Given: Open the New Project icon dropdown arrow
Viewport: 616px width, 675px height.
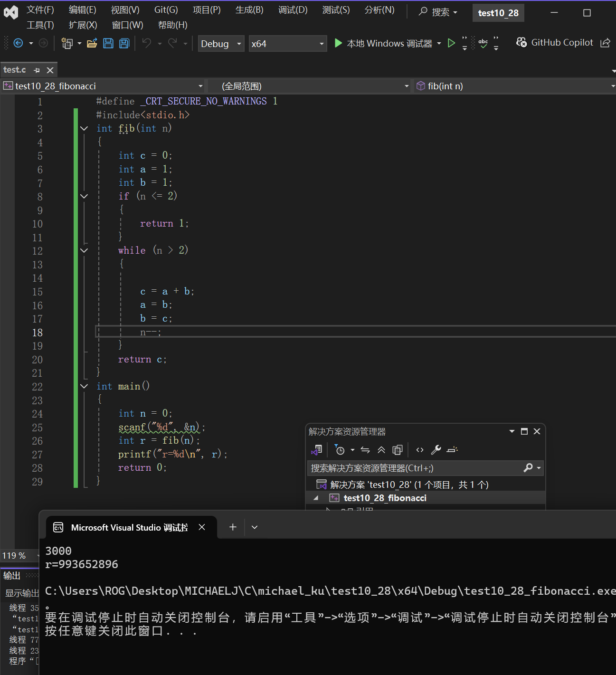Looking at the screenshot, I should click(79, 44).
